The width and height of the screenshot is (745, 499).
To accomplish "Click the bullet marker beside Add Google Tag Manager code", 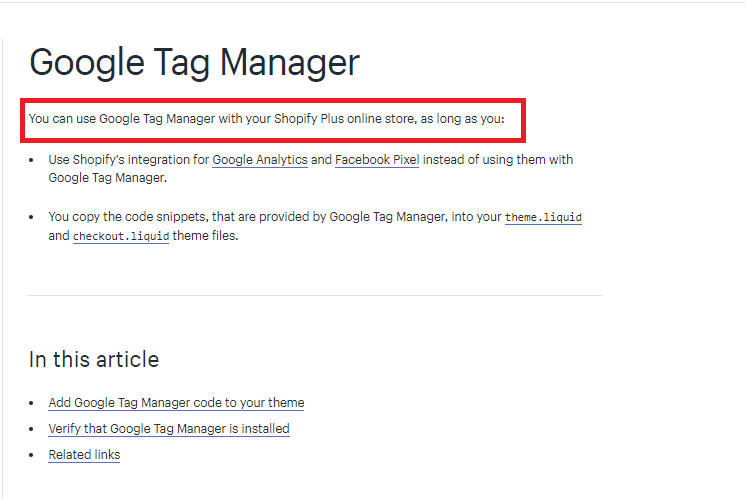I will pos(31,403).
